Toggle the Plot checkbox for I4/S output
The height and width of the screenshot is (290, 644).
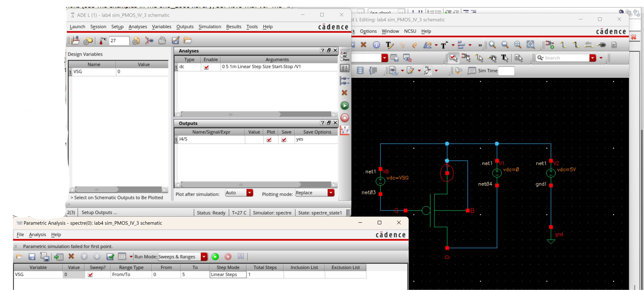tap(269, 139)
